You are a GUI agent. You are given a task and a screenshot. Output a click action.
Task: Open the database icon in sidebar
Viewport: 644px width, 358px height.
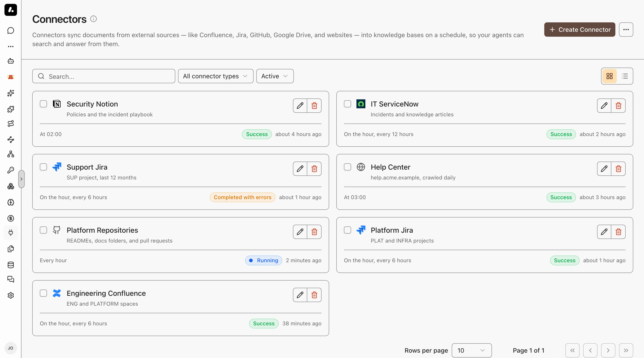tap(11, 265)
